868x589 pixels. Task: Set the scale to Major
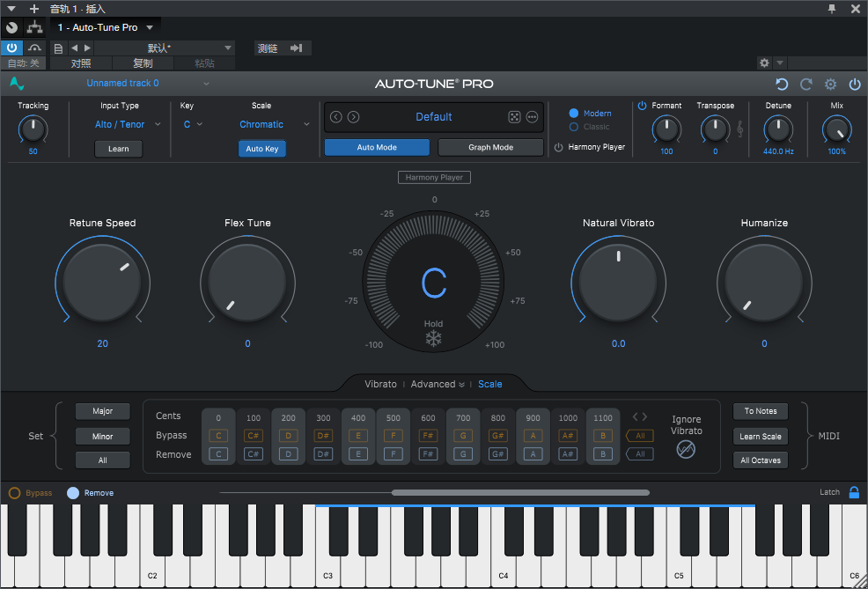(x=102, y=411)
